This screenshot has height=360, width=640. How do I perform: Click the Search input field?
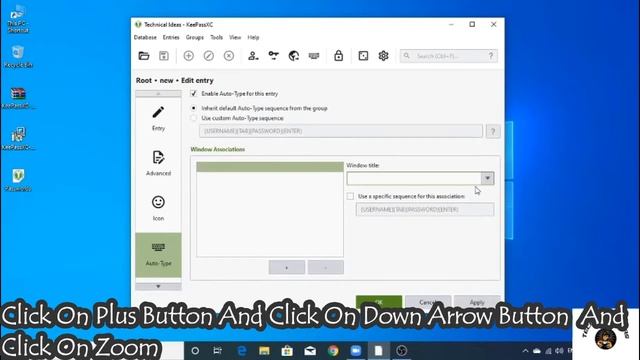pyautogui.click(x=449, y=56)
